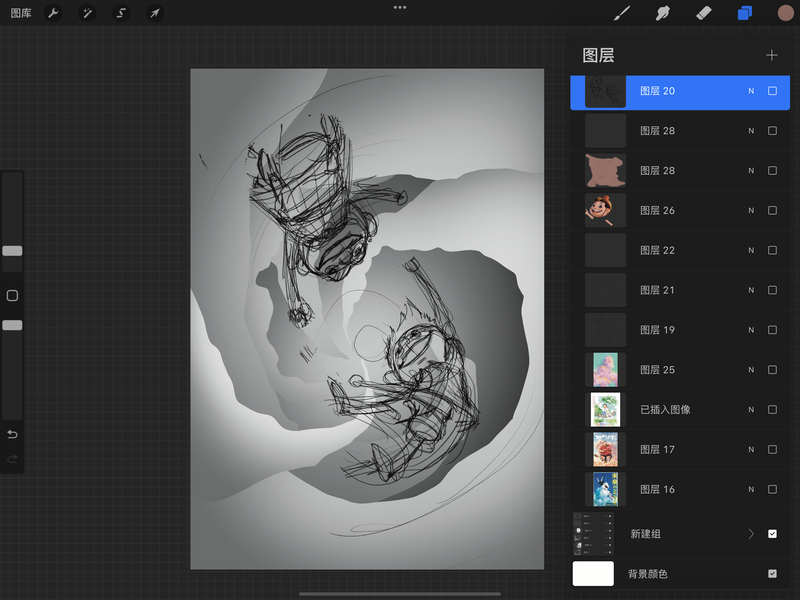Tap the 图层 17 red poster thumbnail
Screen dimensions: 800x600
point(605,449)
